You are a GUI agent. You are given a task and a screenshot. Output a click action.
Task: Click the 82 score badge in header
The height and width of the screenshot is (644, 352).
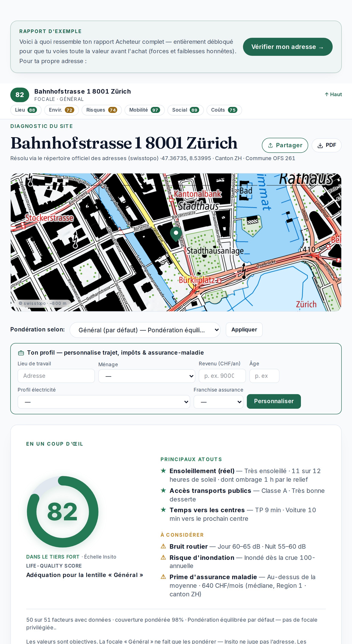click(20, 95)
